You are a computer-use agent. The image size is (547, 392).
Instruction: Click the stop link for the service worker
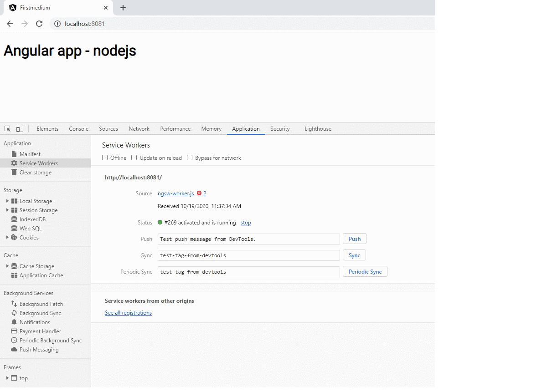coord(246,223)
